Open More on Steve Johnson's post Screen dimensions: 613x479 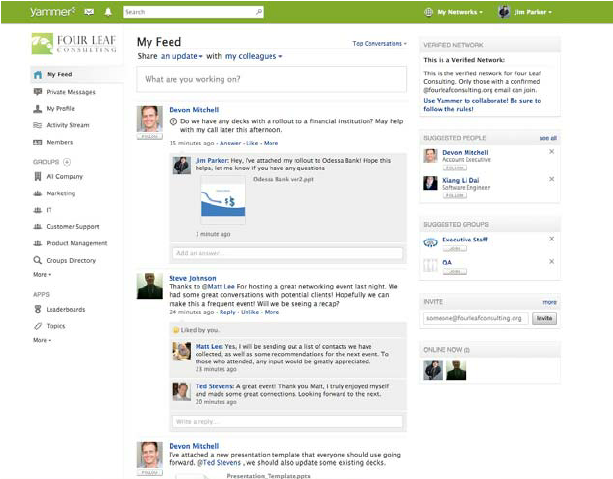tap(272, 312)
